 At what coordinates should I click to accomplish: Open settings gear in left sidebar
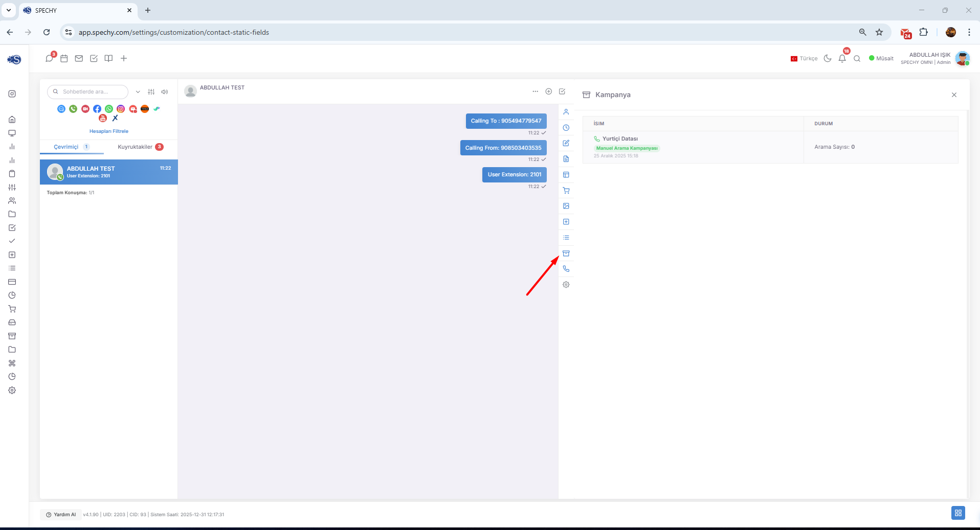click(x=12, y=390)
